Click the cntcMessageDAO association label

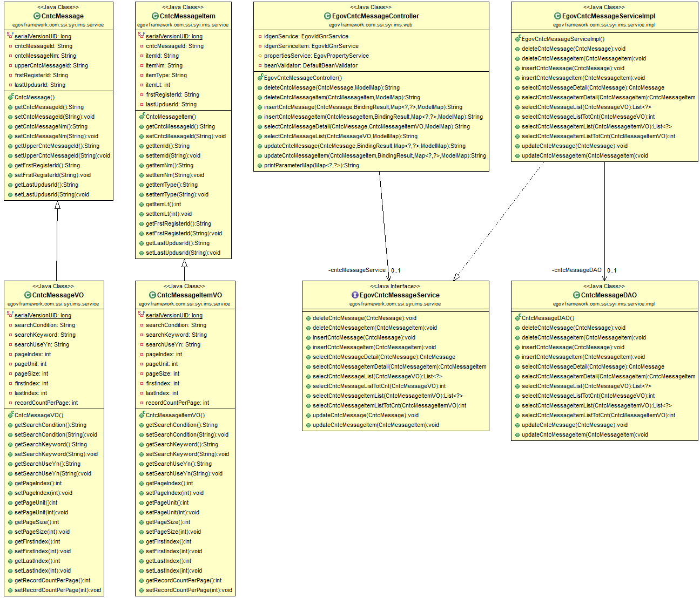point(576,270)
